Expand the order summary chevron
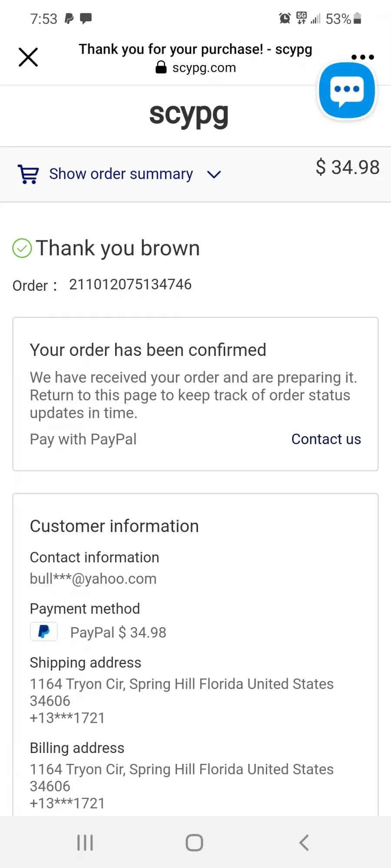This screenshot has width=391, height=868. (x=214, y=174)
